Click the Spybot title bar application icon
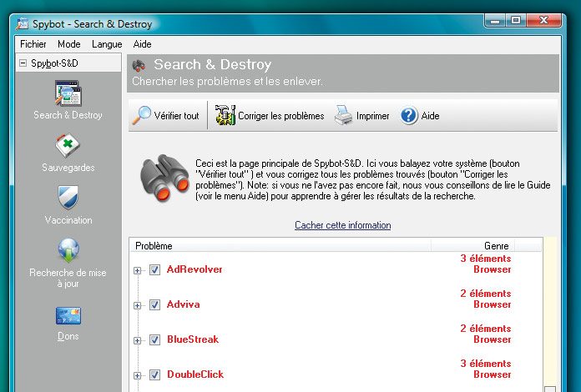 tap(23, 23)
